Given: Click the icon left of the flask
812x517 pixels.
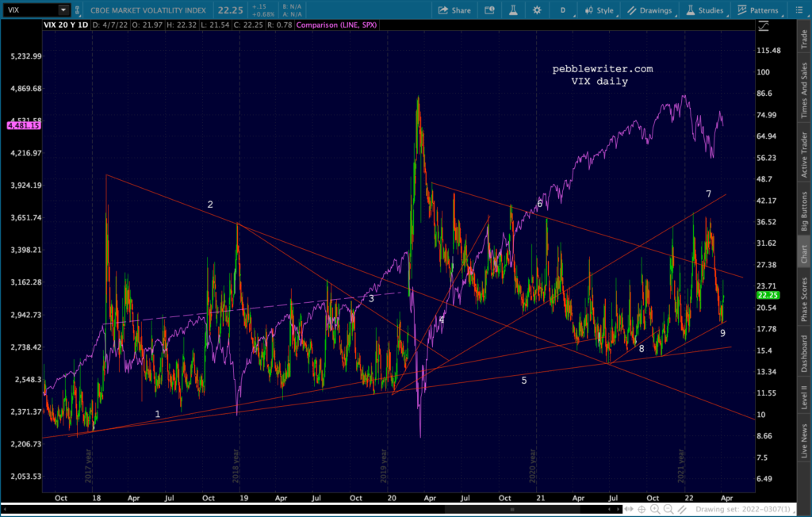Looking at the screenshot, I should (x=488, y=10).
